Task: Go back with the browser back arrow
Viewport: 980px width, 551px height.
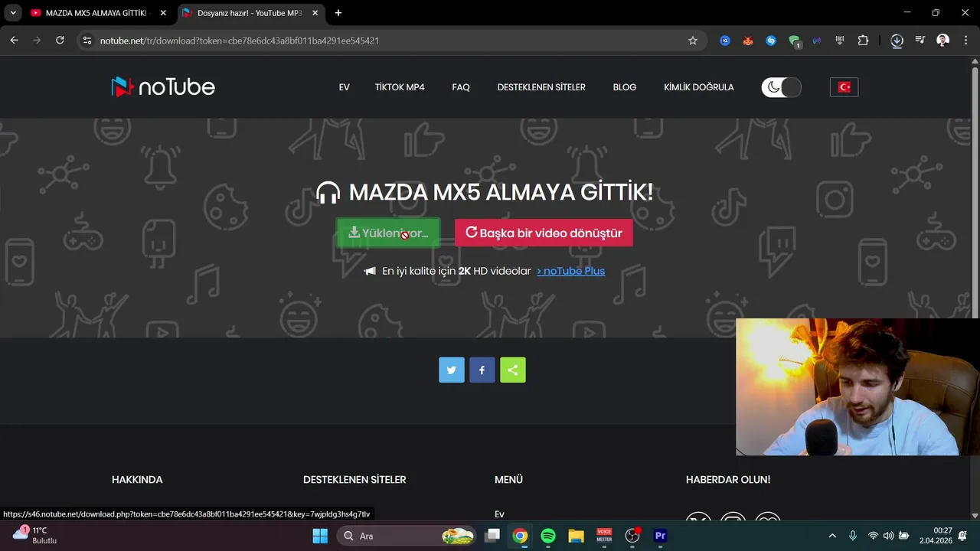Action: [14, 41]
